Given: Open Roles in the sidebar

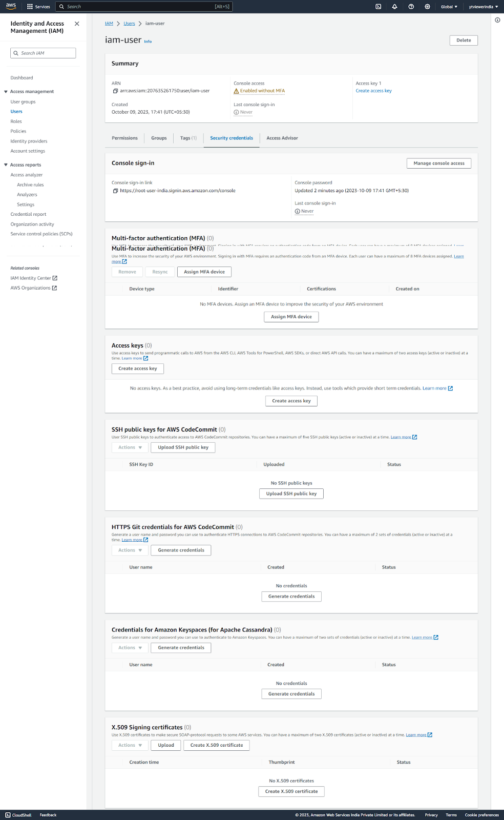Looking at the screenshot, I should pyautogui.click(x=16, y=121).
